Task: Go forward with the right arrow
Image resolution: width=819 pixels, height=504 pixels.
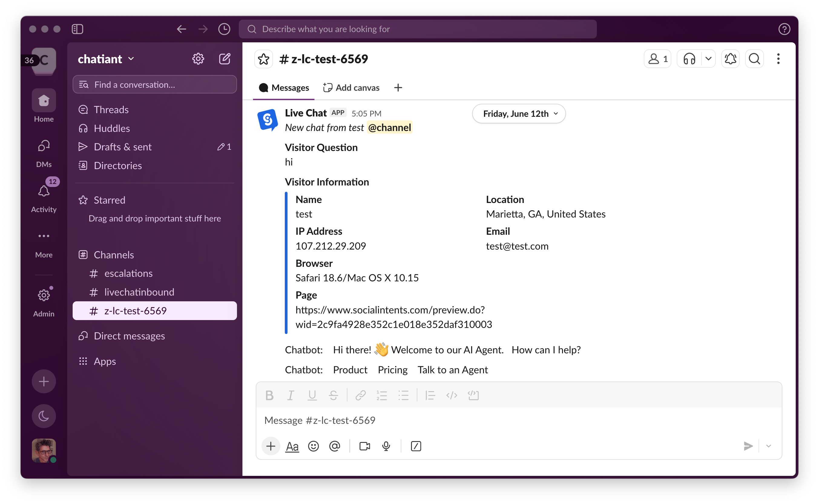Action: (203, 29)
